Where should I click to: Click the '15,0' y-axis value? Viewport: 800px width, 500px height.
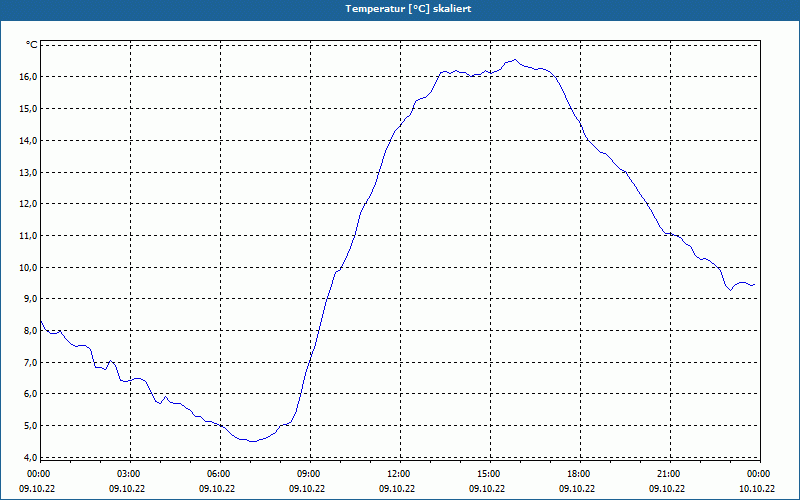[29, 108]
